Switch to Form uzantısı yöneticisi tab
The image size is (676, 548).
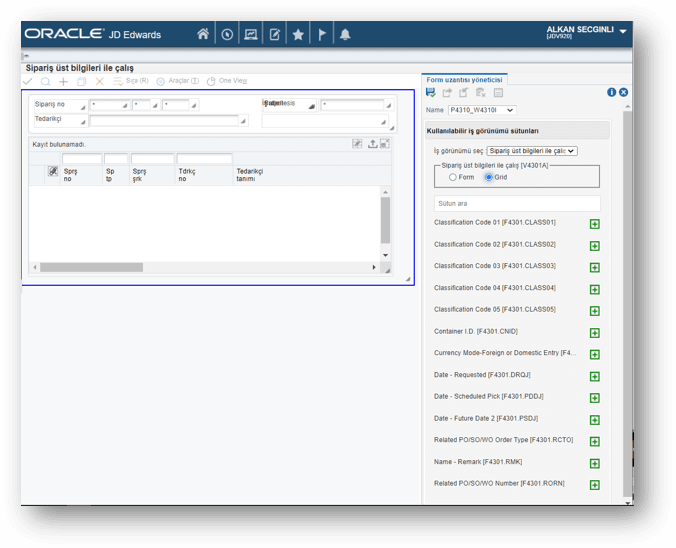tap(464, 80)
